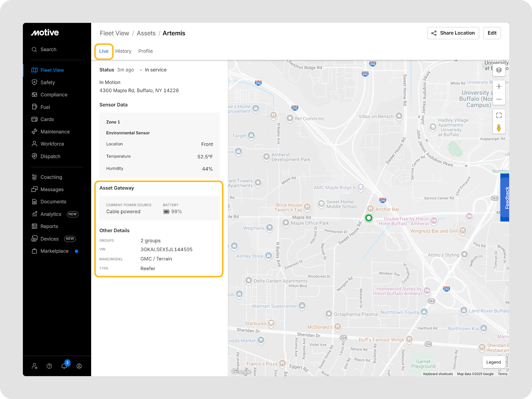
Task: Switch to the Profile tab
Action: pos(145,51)
